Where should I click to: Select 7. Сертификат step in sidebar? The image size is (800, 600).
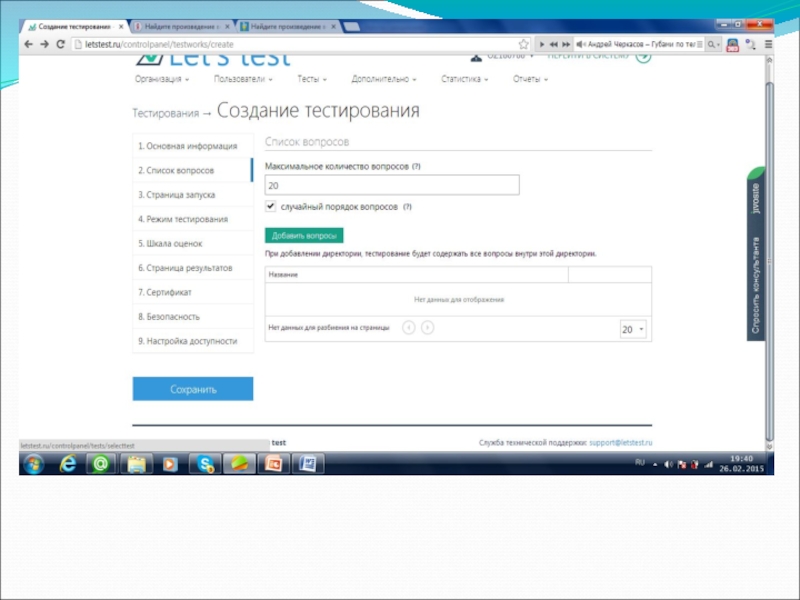[165, 292]
